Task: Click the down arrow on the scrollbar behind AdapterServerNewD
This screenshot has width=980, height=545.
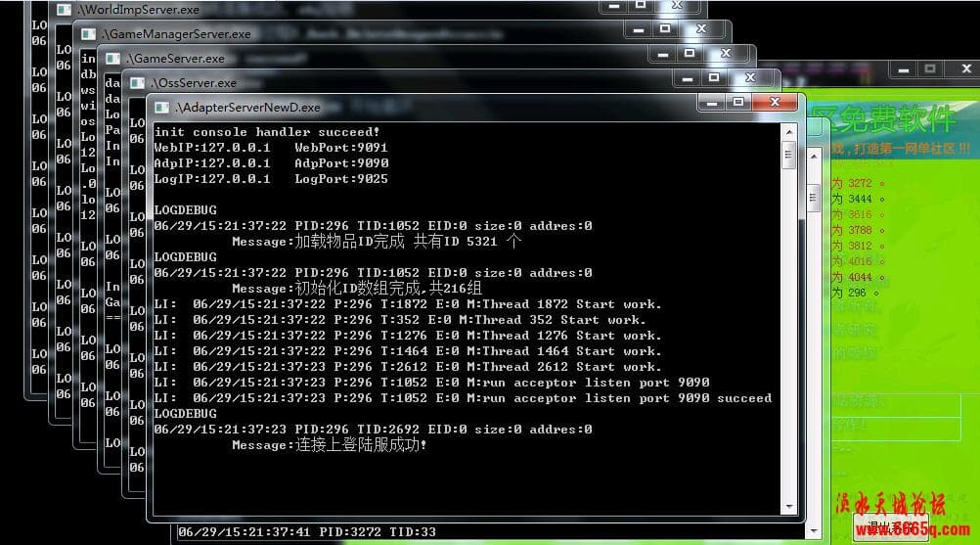Action: click(813, 532)
